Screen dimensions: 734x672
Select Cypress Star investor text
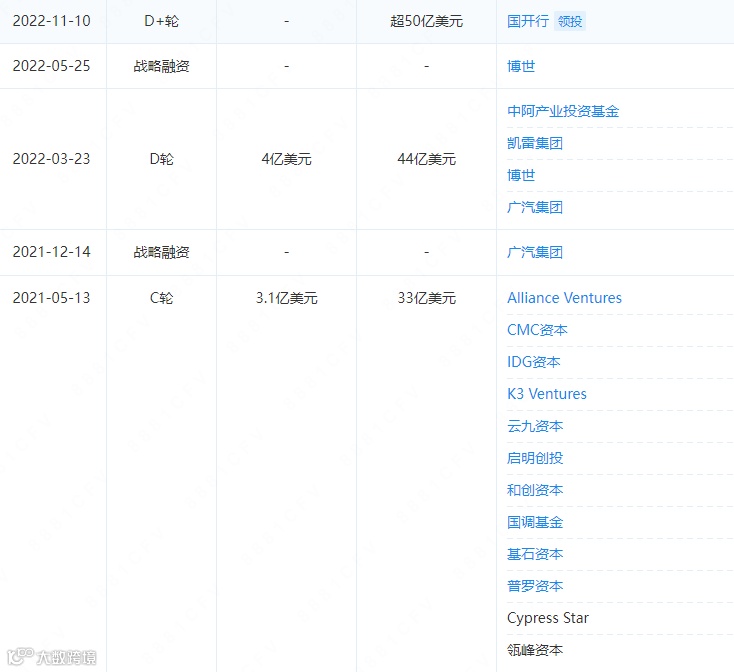(548, 618)
